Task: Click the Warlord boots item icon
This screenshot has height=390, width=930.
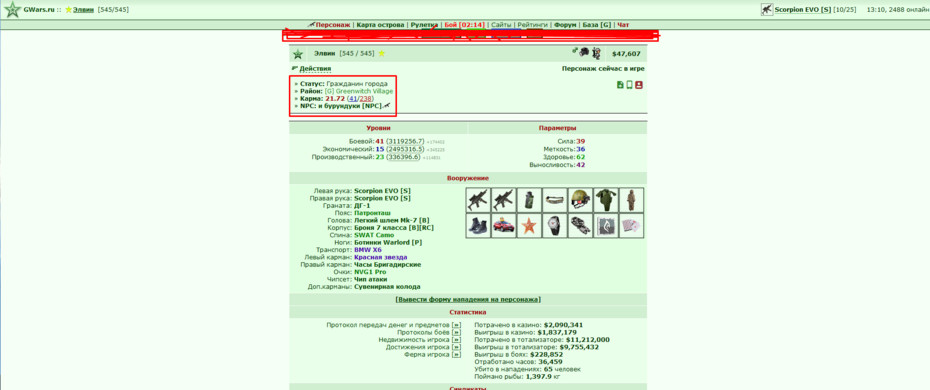Action: (x=478, y=226)
